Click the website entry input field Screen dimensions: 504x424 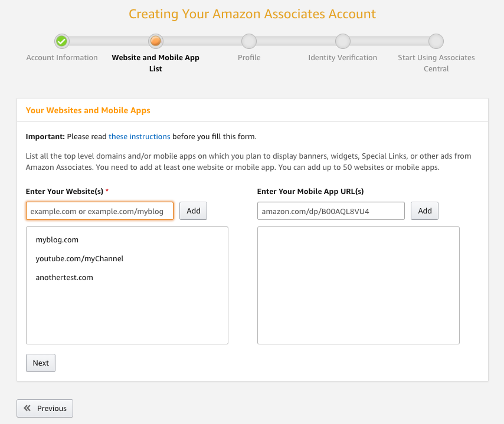[x=99, y=211]
